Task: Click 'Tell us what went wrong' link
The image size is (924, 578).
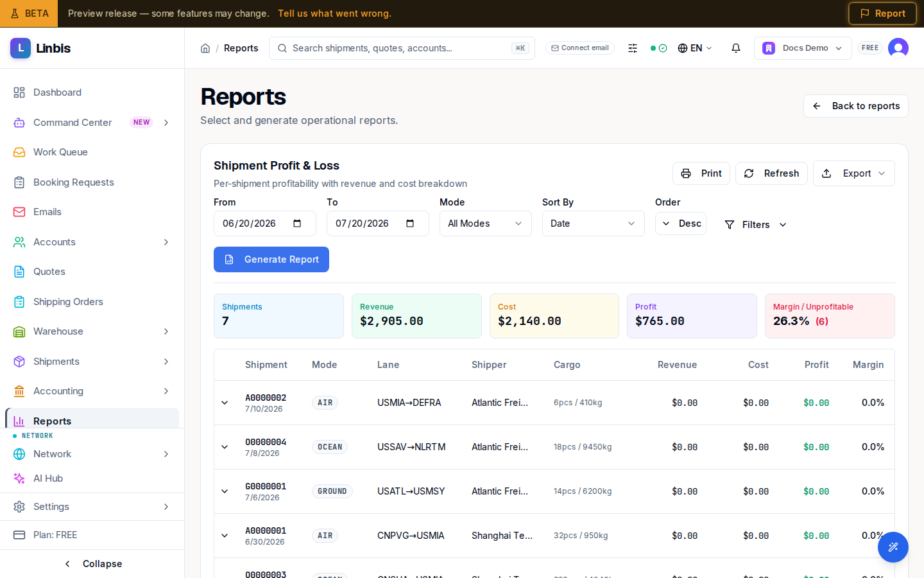Action: tap(334, 13)
